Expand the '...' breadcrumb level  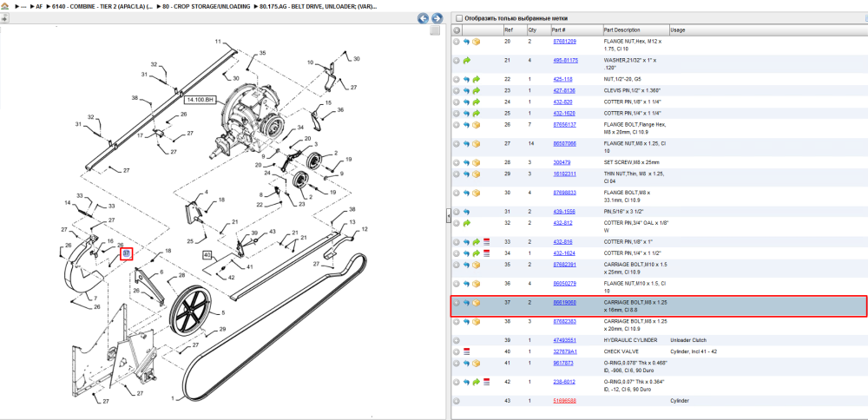pyautogui.click(x=23, y=7)
